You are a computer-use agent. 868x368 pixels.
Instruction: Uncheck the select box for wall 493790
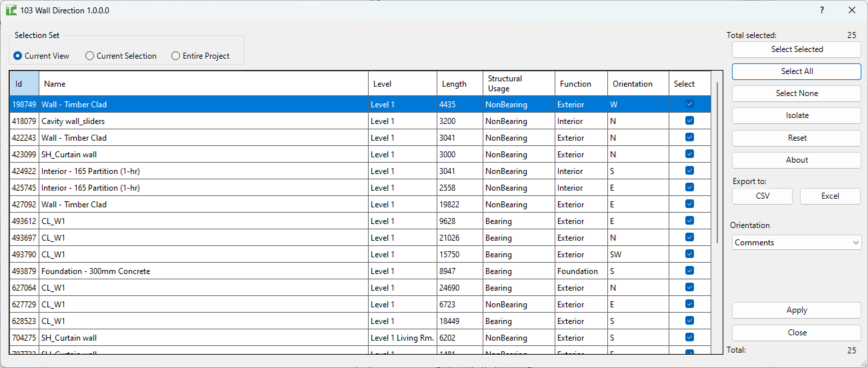pos(689,254)
